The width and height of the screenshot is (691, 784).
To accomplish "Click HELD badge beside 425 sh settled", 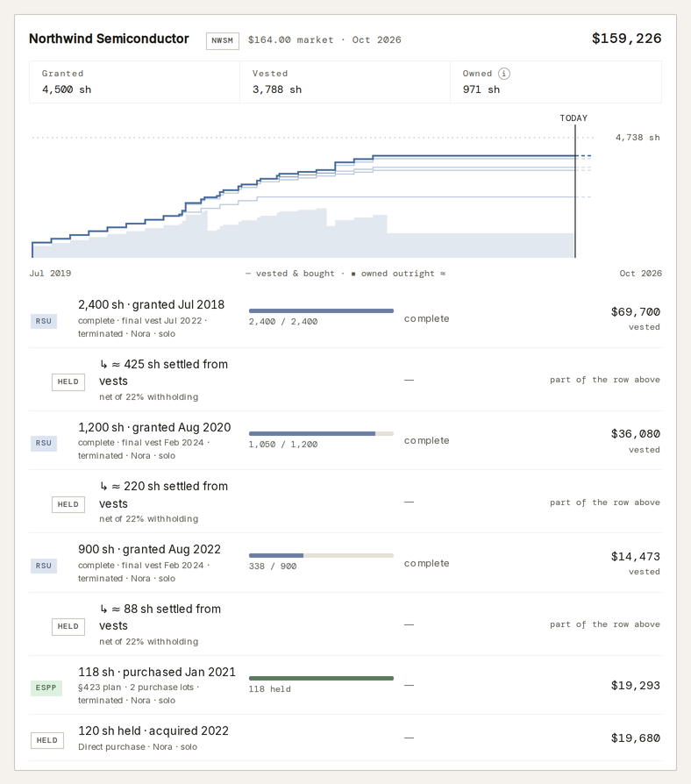I will [x=68, y=381].
